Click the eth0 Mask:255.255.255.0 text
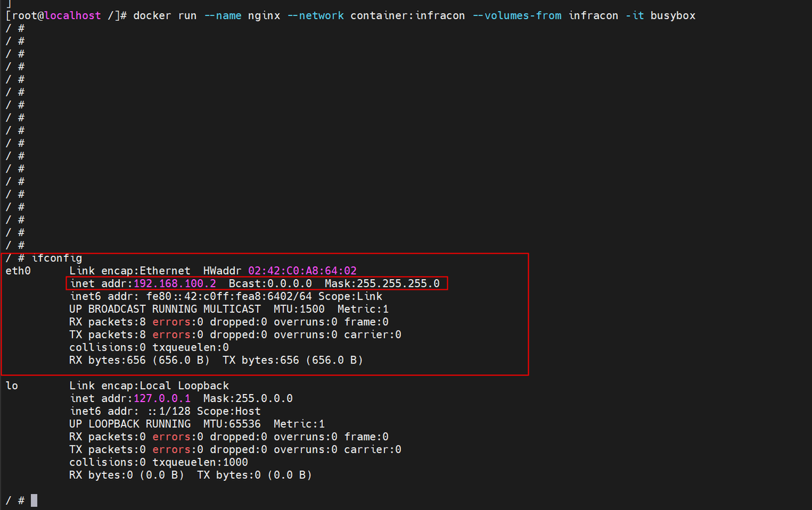Viewport: 812px width, 510px height. tap(382, 284)
